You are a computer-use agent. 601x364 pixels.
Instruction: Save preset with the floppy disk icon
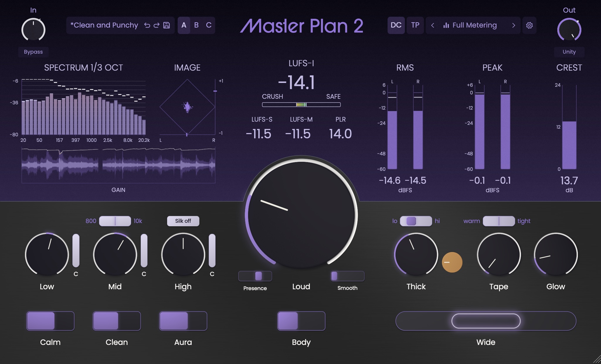pos(167,25)
